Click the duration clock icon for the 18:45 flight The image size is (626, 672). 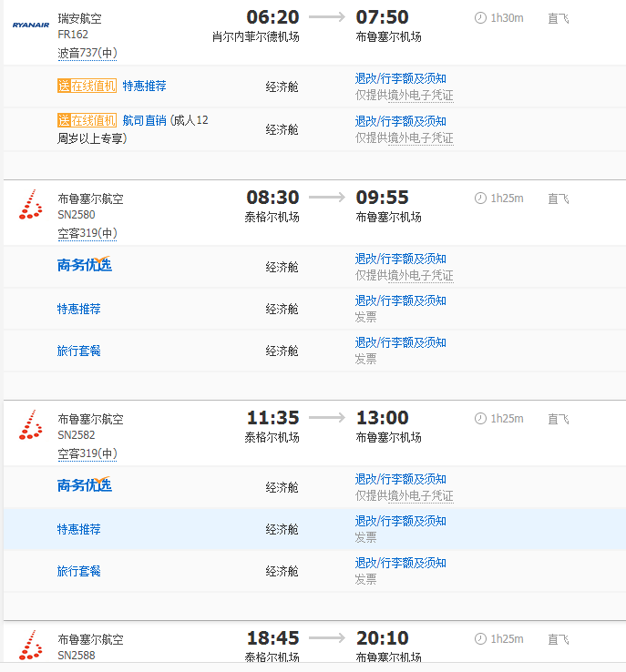click(480, 638)
